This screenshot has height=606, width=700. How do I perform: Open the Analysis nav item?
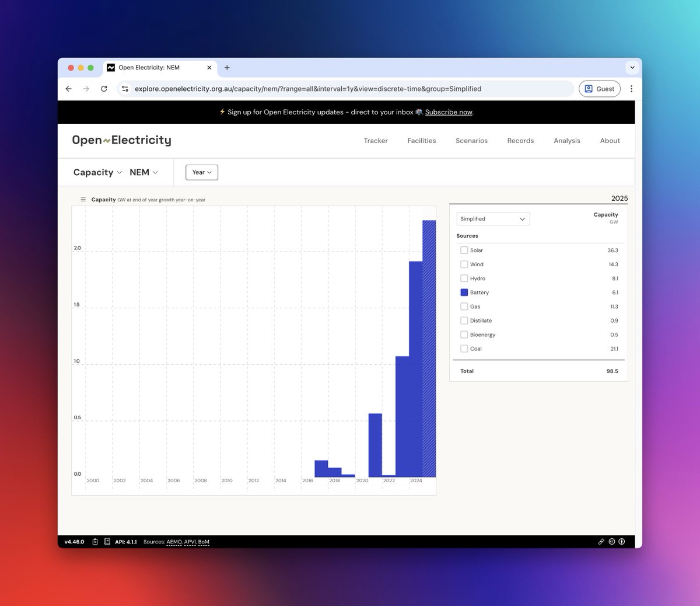point(567,141)
